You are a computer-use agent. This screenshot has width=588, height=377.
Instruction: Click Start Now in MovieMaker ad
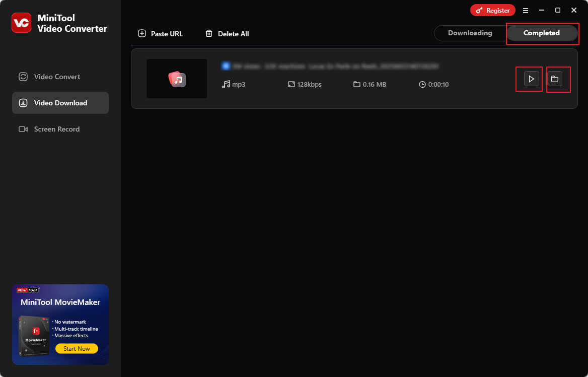pos(77,348)
